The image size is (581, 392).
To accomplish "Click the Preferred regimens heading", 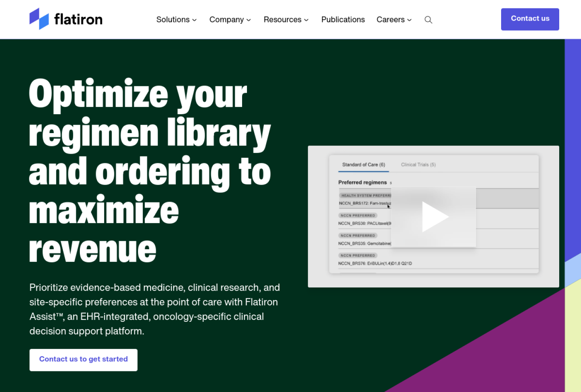I will (x=362, y=182).
